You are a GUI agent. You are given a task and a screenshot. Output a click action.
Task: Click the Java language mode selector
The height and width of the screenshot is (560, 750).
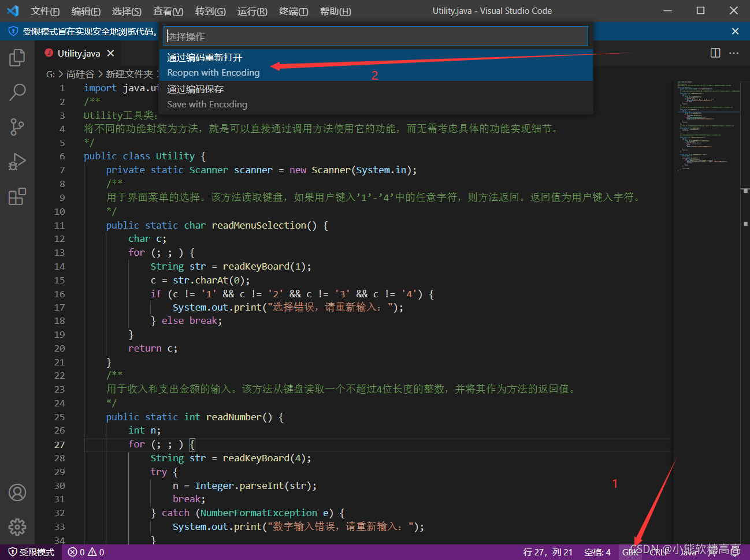click(688, 552)
